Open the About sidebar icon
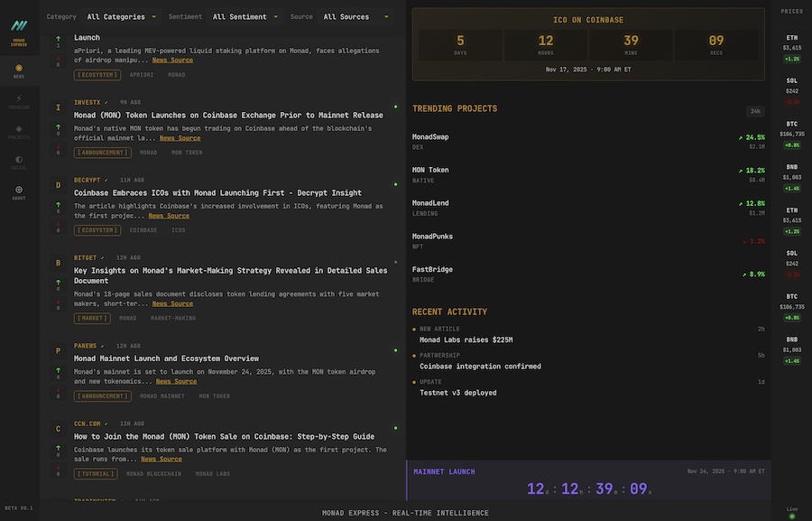This screenshot has width=812, height=521. pos(19,191)
